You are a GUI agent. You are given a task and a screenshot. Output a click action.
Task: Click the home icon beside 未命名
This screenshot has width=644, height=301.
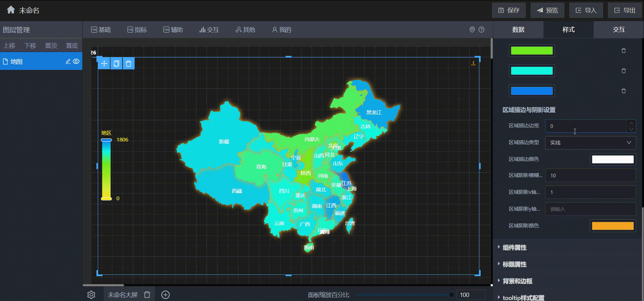coord(11,10)
